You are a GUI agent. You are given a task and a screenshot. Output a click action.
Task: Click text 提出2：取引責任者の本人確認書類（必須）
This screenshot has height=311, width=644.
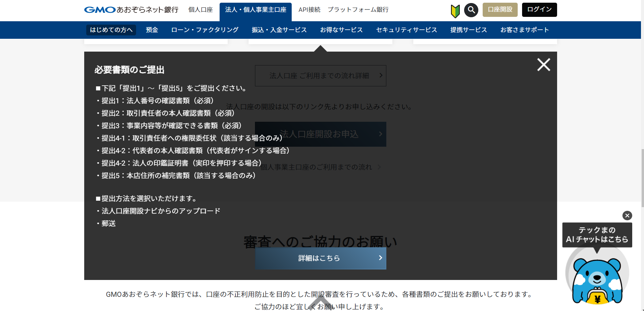coord(168,113)
